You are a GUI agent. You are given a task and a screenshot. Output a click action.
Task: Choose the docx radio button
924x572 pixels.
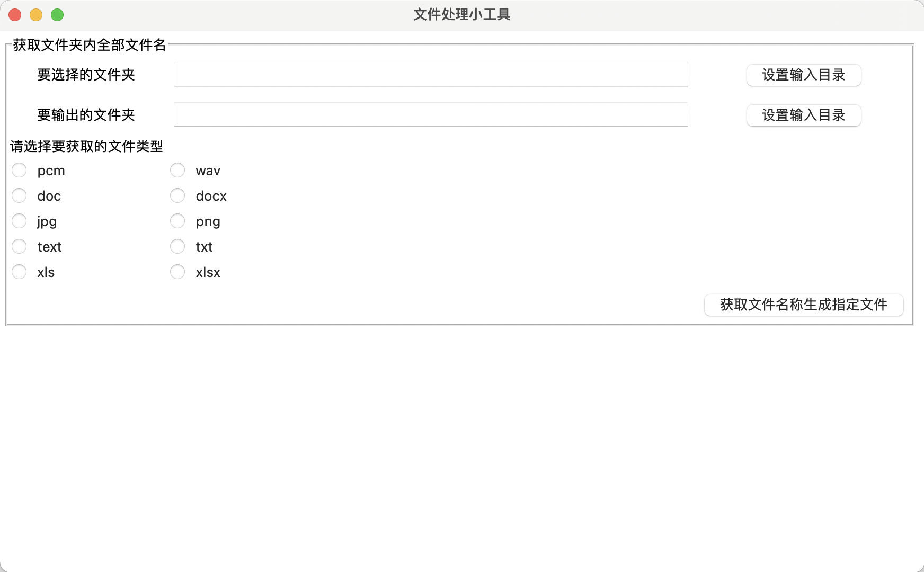(177, 195)
